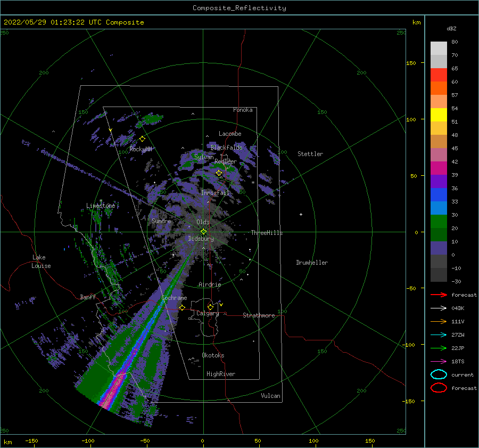Viewport: 479px width, 448px height.
Task: Click the RedDeer city label
Action: [226, 161]
